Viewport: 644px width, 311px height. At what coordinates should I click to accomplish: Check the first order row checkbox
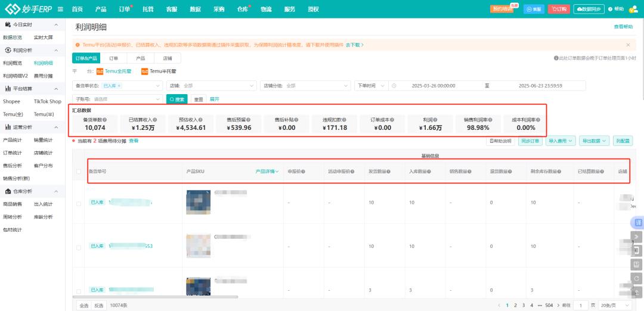[x=79, y=204]
